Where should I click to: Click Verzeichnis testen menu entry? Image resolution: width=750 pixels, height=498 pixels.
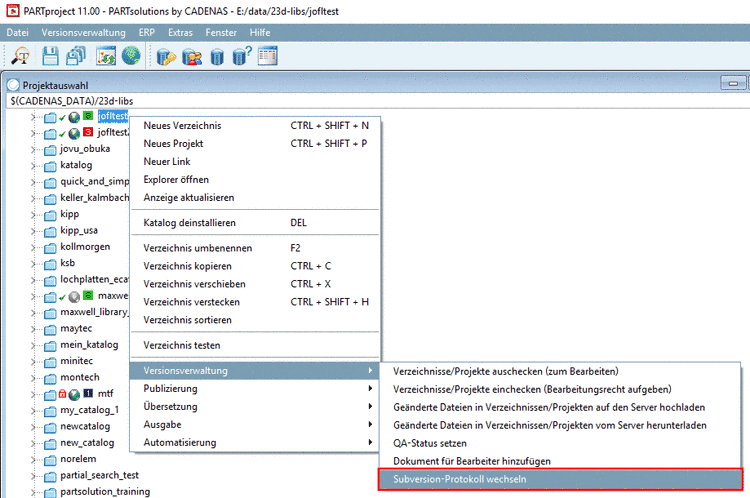[x=255, y=345]
